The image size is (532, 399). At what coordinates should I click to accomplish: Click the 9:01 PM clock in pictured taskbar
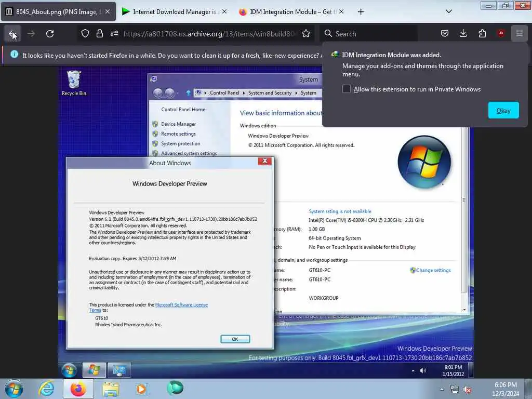(x=453, y=370)
